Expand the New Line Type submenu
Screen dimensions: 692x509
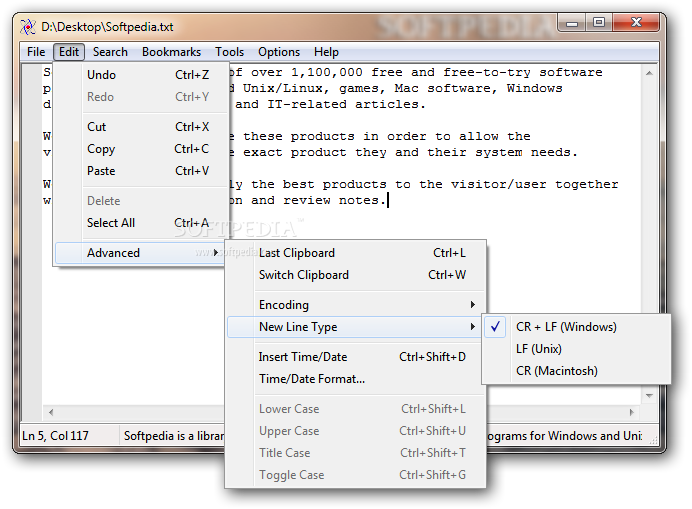pos(354,327)
